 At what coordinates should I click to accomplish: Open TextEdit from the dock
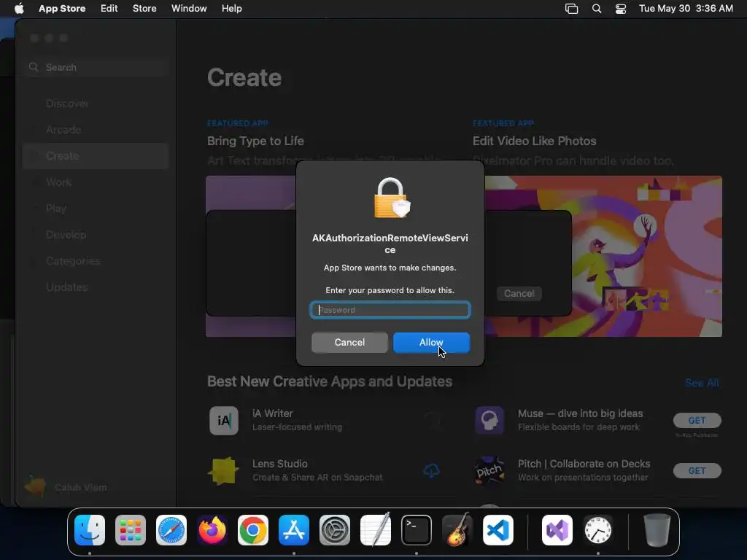click(x=376, y=530)
